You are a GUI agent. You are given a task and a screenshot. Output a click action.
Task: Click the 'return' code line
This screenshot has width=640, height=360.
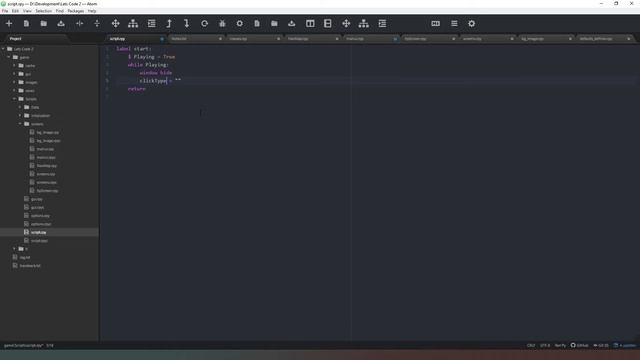[136, 89]
